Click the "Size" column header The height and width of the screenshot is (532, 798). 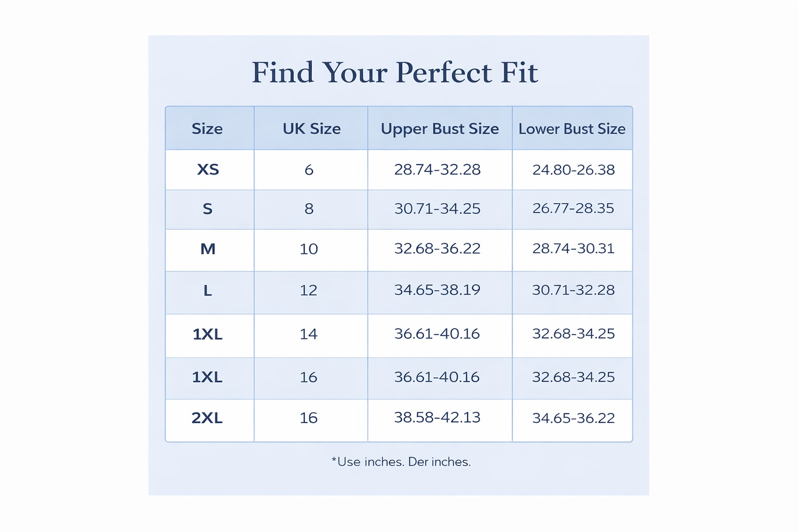[207, 129]
